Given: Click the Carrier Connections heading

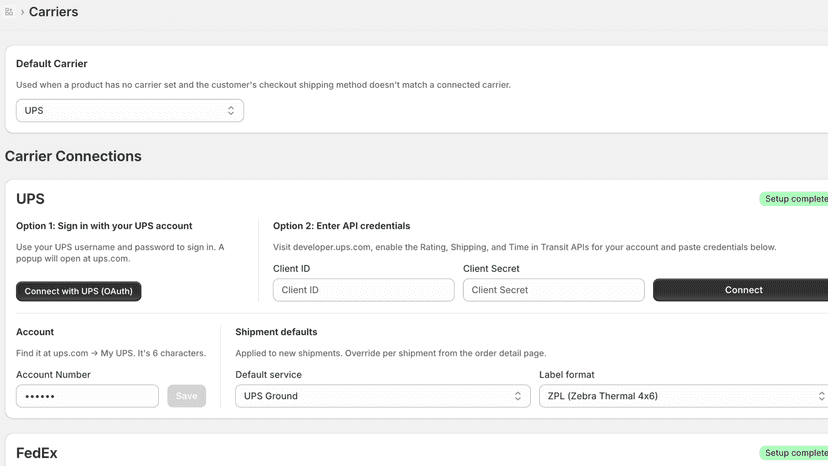Looking at the screenshot, I should tap(73, 156).
